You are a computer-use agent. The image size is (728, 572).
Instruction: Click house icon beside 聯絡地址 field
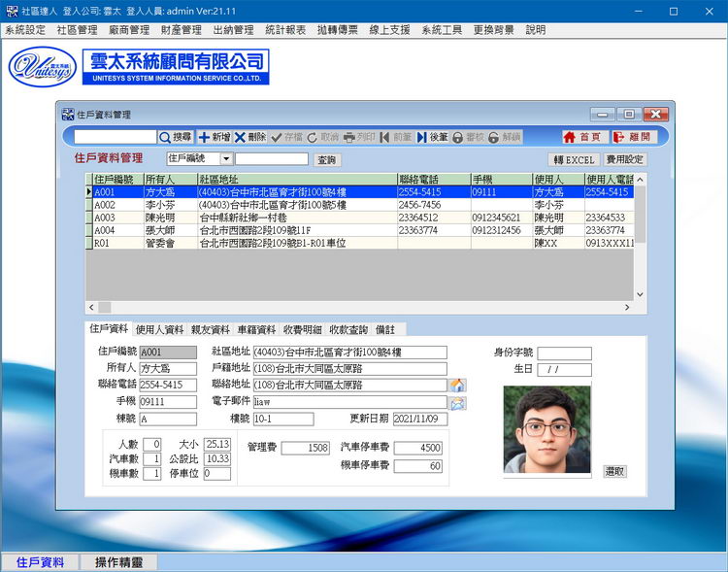(x=457, y=386)
